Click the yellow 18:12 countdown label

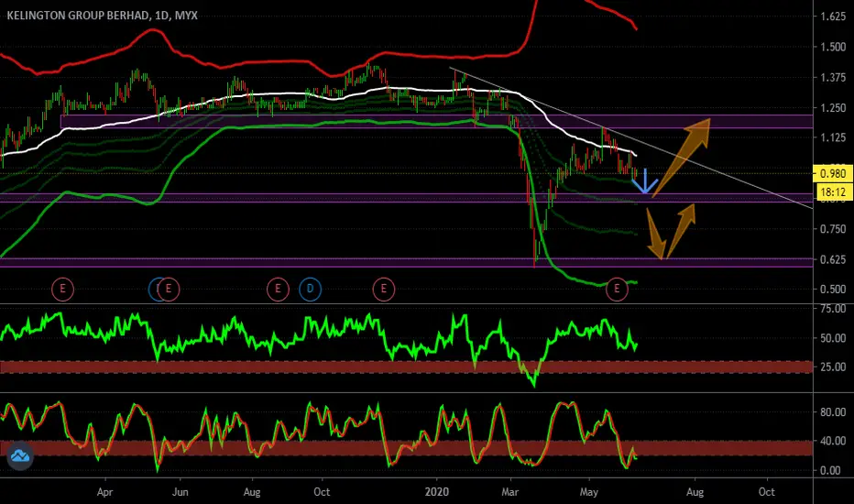(833, 192)
